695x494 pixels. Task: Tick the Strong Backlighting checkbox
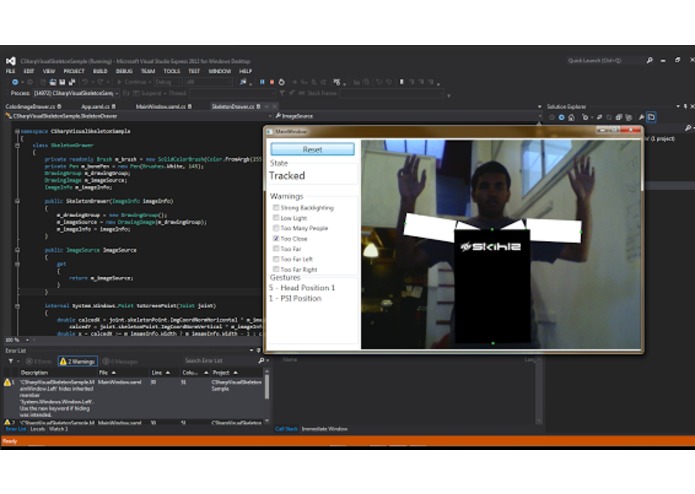pyautogui.click(x=276, y=207)
